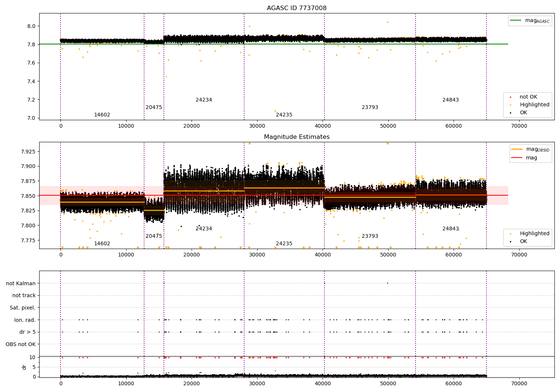Click the lowest top-plot outlier beside label 24235
Screen dimensions: 560x392
(x=275, y=111)
